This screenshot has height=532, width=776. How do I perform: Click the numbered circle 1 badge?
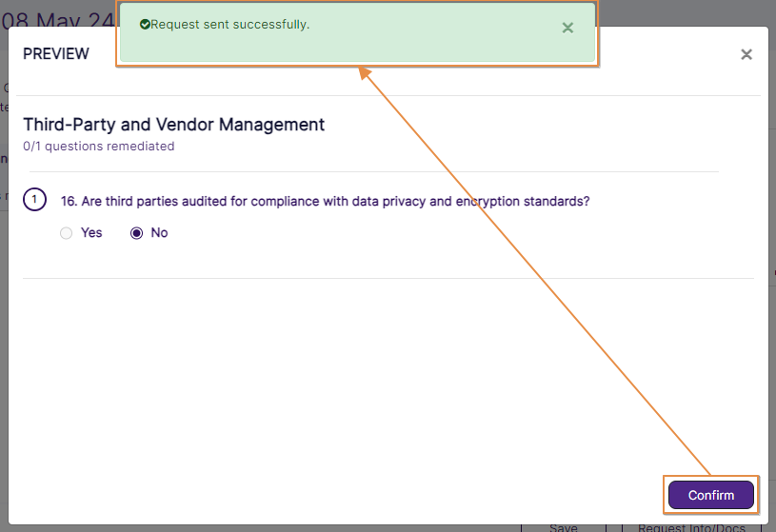(34, 200)
